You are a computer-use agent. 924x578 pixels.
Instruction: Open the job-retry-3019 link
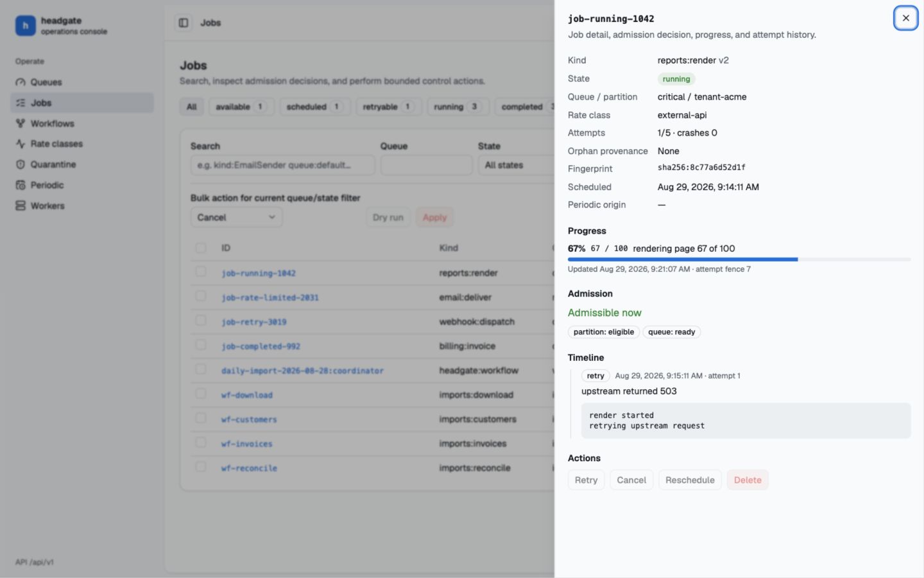(x=254, y=322)
